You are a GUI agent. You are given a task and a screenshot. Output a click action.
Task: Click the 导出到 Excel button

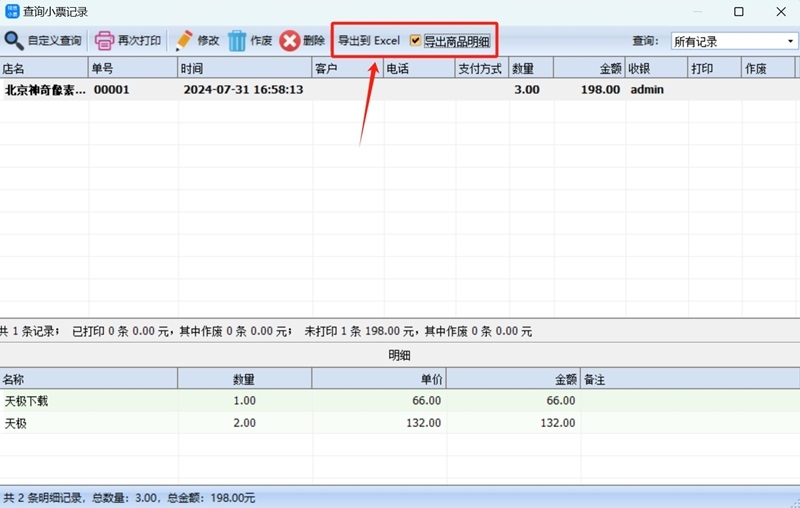[x=369, y=40]
